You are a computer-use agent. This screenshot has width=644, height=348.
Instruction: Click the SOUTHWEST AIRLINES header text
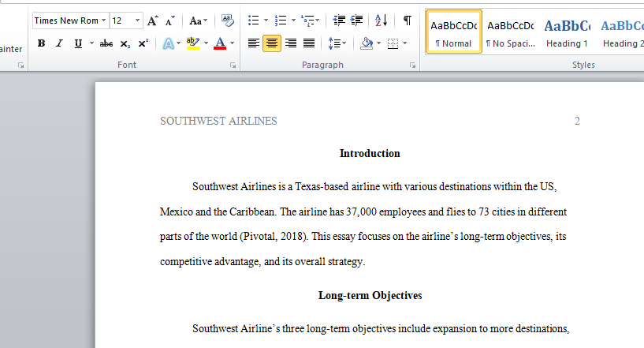(218, 121)
